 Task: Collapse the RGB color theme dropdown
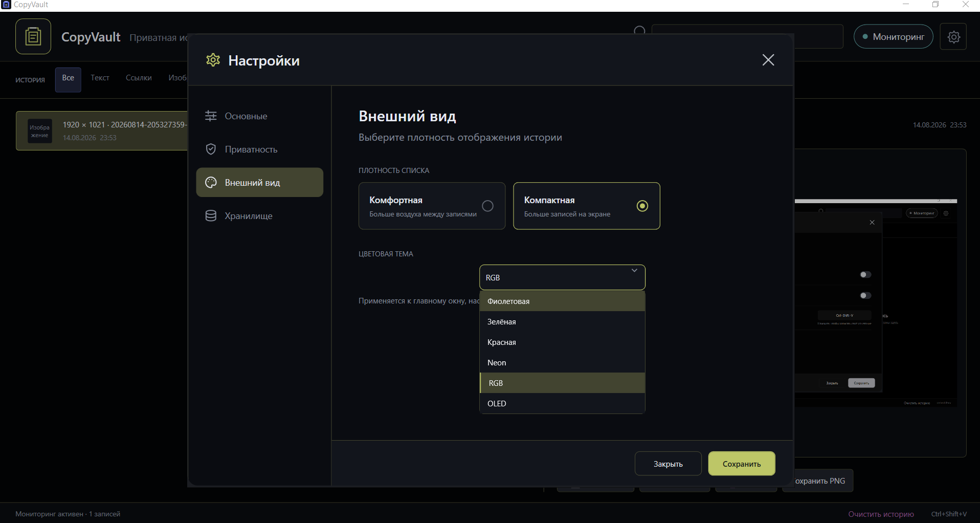562,277
